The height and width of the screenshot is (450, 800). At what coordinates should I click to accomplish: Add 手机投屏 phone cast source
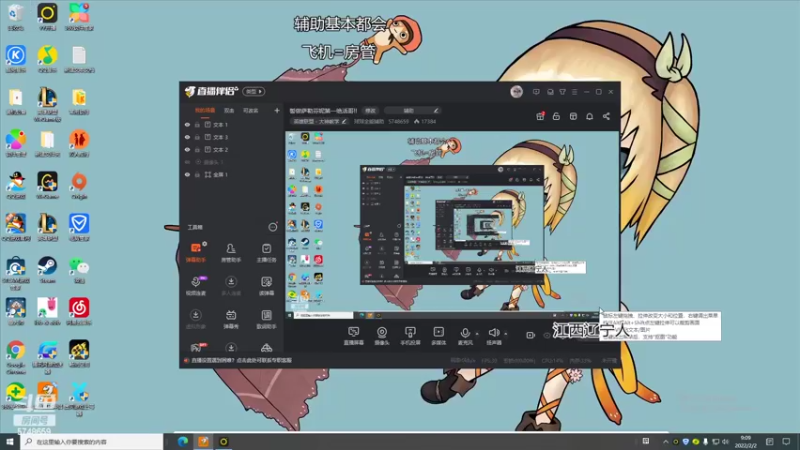coord(410,336)
